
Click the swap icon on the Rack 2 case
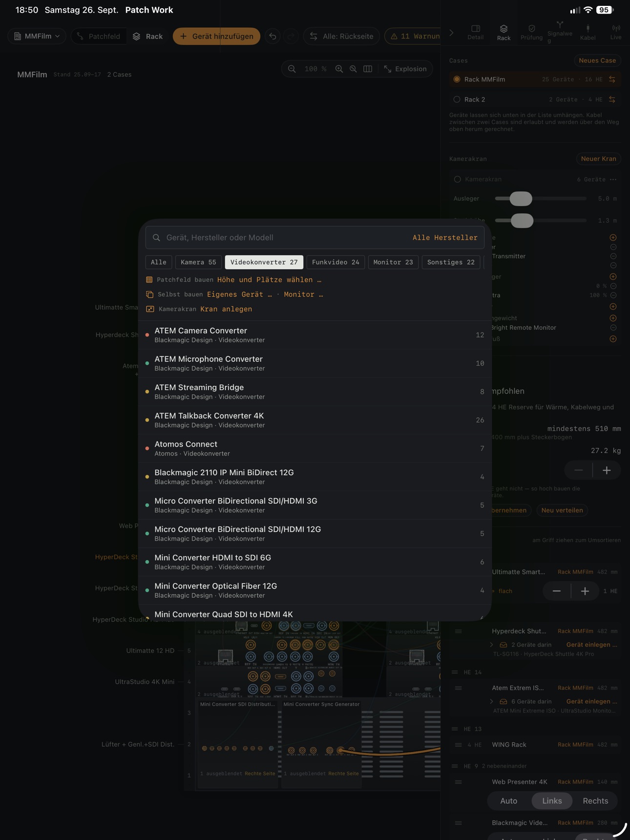coord(612,99)
